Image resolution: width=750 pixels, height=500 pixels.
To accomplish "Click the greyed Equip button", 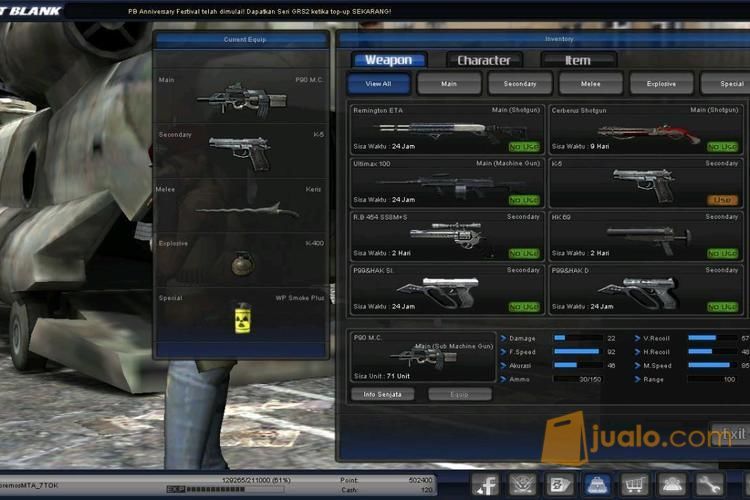I will [460, 394].
